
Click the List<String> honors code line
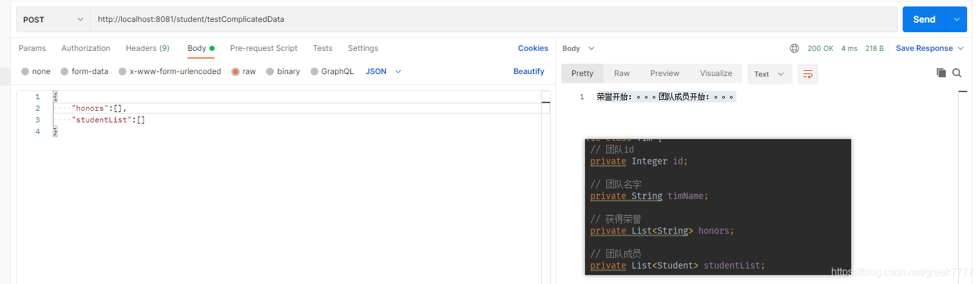tap(662, 231)
